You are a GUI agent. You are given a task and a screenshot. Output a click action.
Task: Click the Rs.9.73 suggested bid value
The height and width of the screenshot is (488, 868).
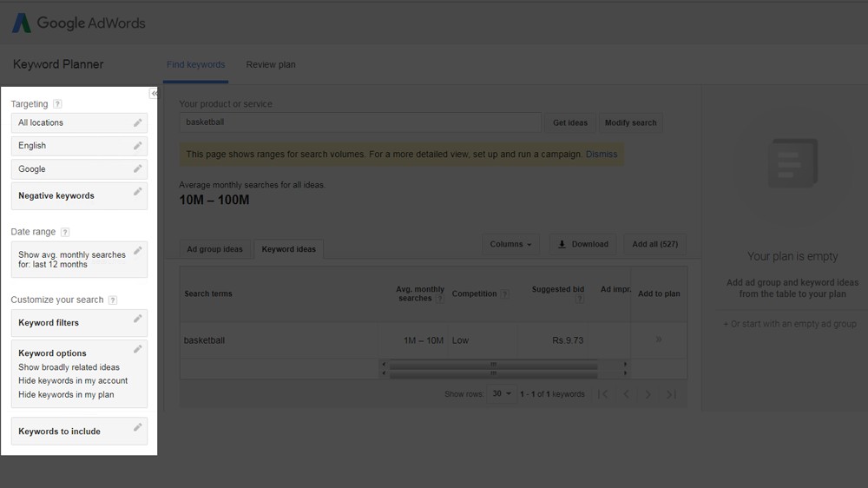tap(568, 340)
